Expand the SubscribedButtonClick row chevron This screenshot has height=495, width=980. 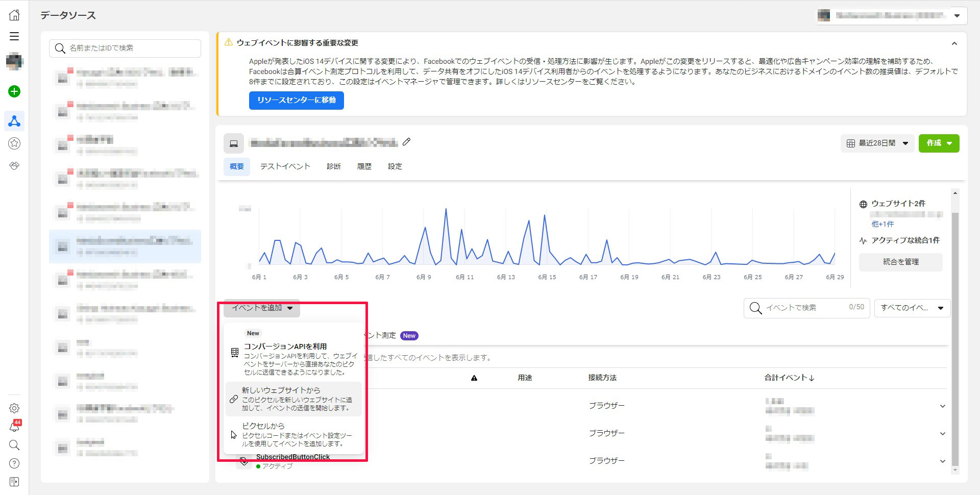pos(942,461)
